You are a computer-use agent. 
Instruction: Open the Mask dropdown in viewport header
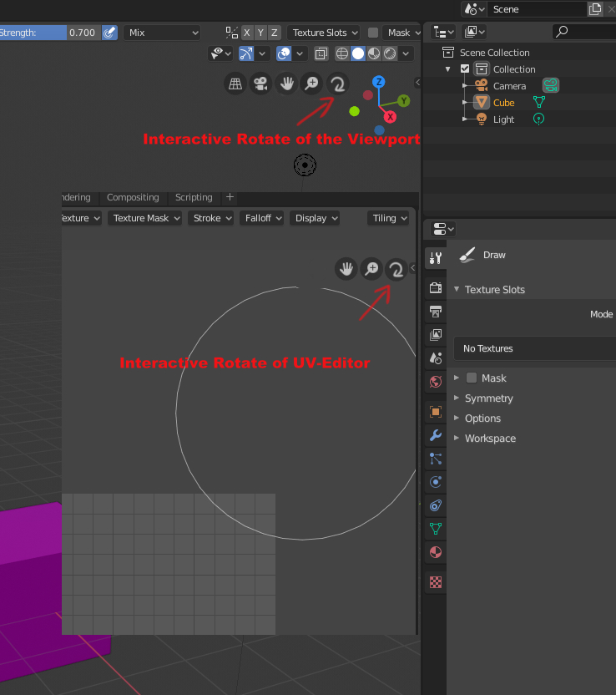402,33
